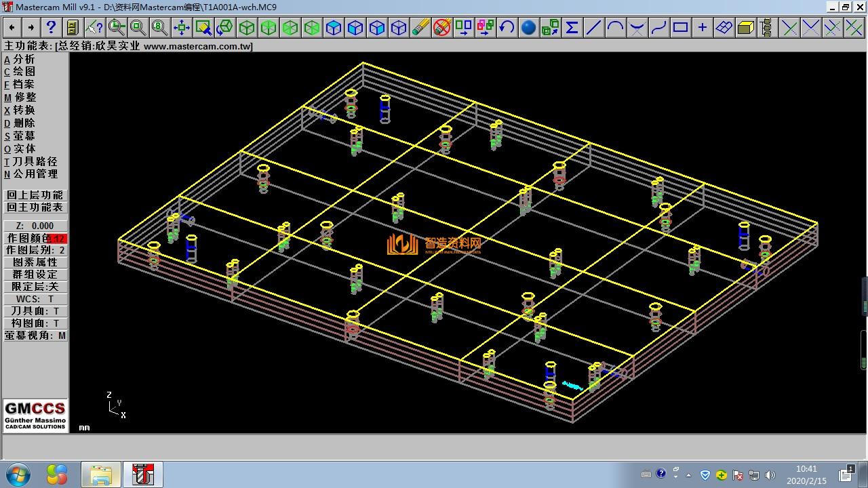
Task: Click the yellow pencil eraser delete icon
Action: [x=420, y=27]
